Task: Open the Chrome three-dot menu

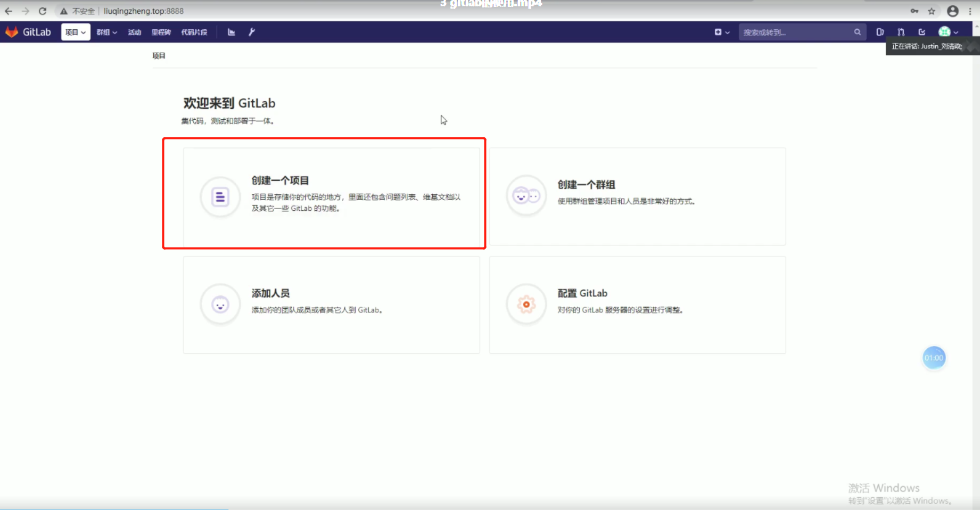Action: tap(970, 11)
